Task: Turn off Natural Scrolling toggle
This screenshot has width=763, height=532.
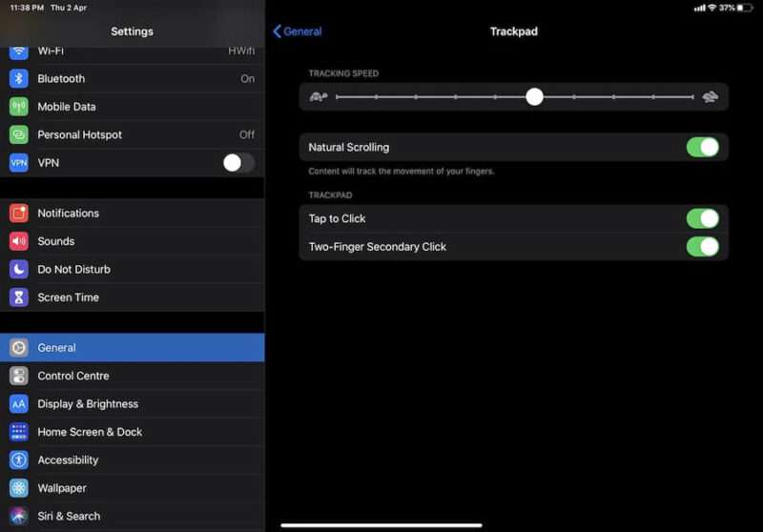Action: tap(702, 148)
